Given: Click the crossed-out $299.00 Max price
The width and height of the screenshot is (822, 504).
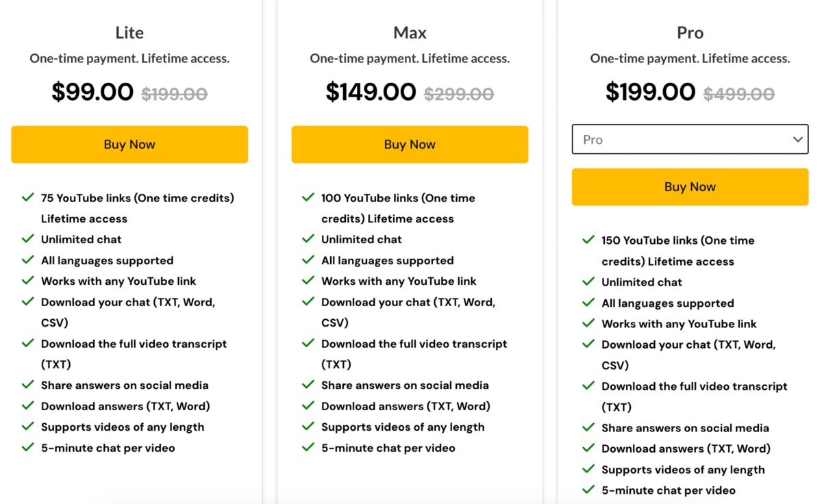Looking at the screenshot, I should pos(459,93).
